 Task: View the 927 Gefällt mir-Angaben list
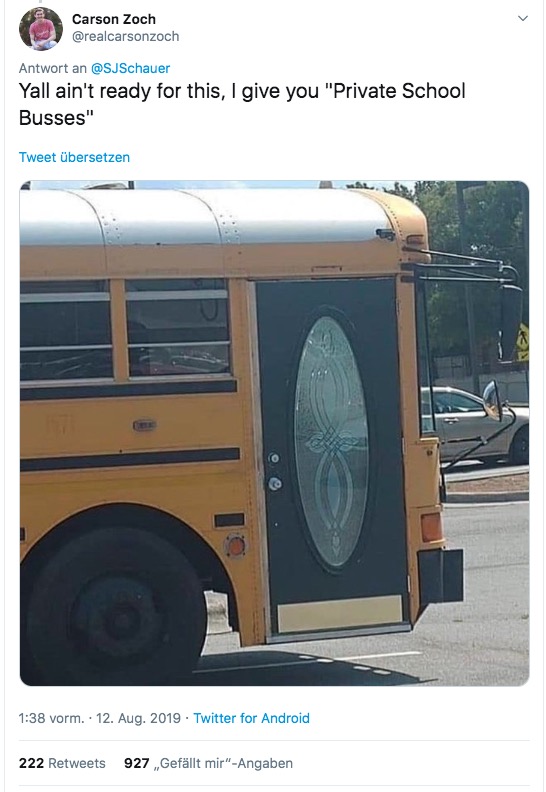208,763
